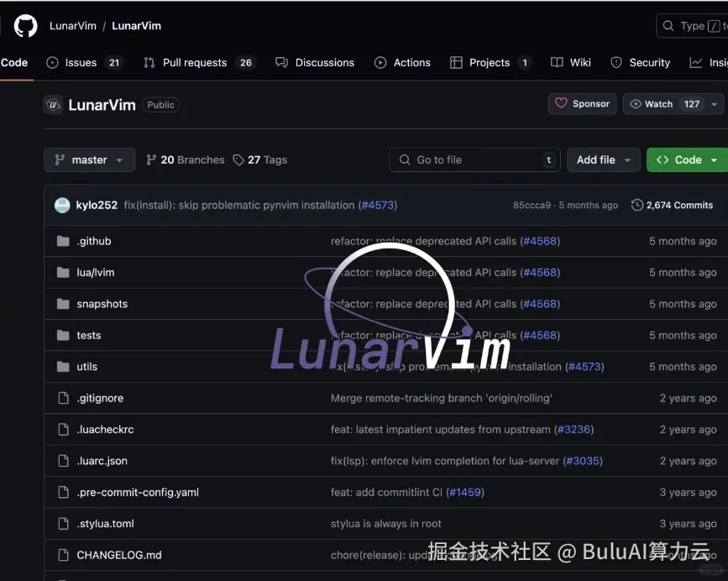
Task: Open commit message 'stylua is always in root'
Action: pos(385,524)
